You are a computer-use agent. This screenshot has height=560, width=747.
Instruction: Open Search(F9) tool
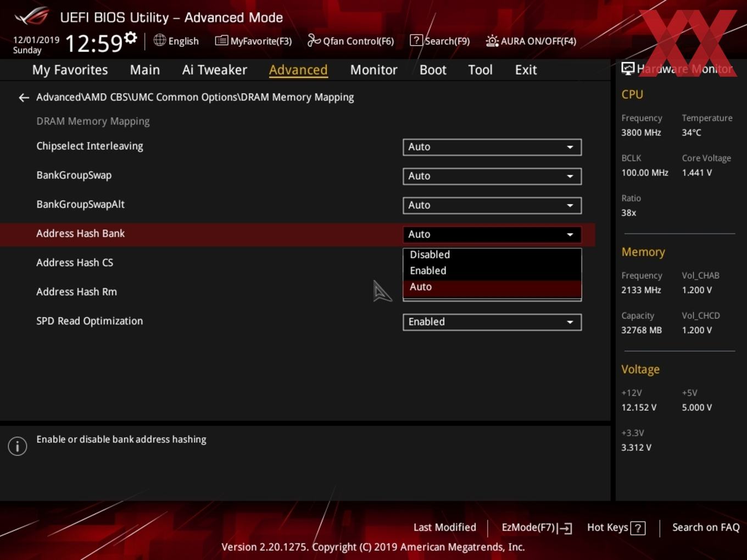point(440,41)
